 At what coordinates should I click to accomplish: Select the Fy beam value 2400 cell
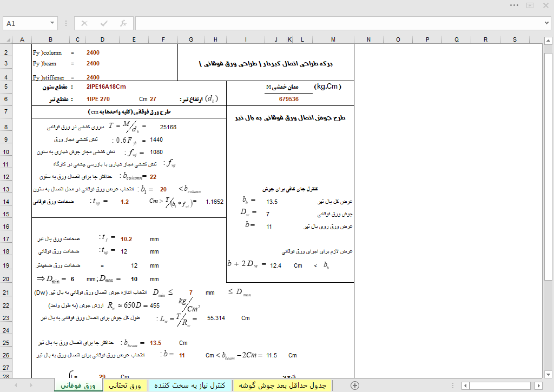click(93, 64)
